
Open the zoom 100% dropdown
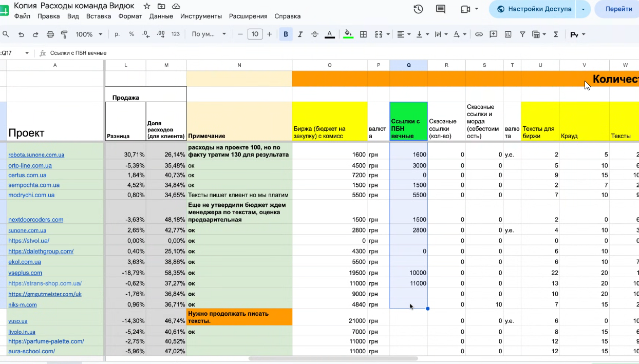(89, 34)
